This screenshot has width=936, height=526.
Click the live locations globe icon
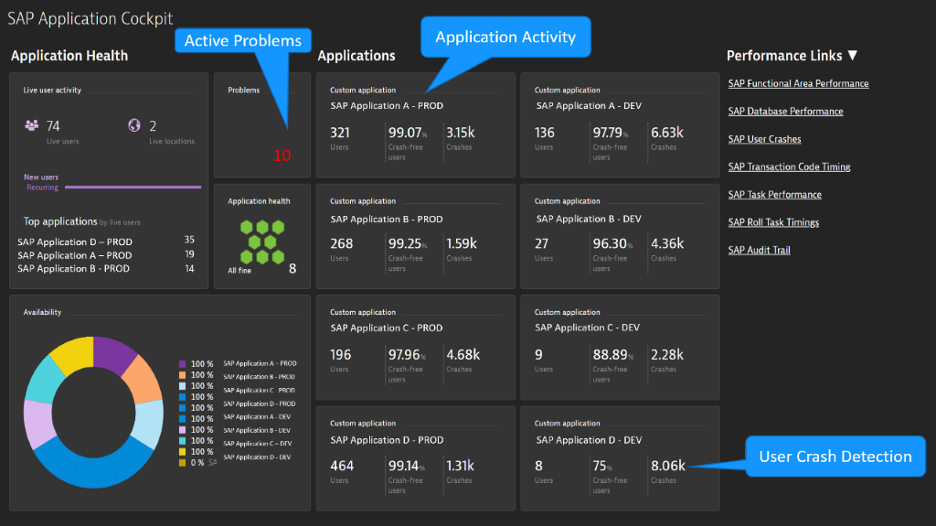pos(134,125)
